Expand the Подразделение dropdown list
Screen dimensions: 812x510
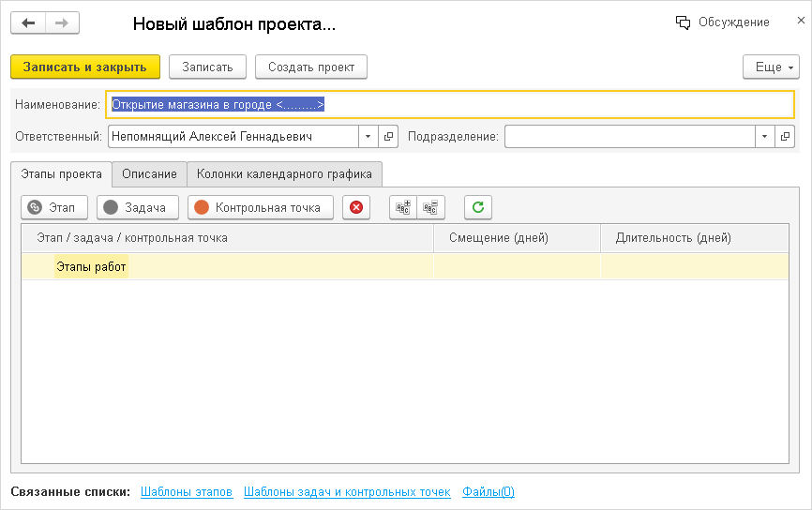pyautogui.click(x=765, y=137)
